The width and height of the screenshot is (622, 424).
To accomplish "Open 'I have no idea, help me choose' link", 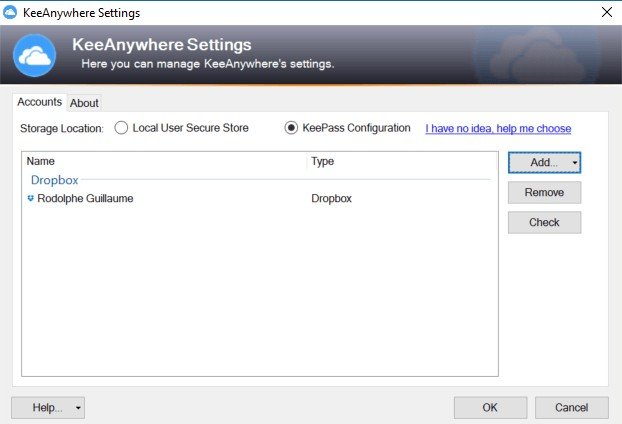I will point(498,129).
